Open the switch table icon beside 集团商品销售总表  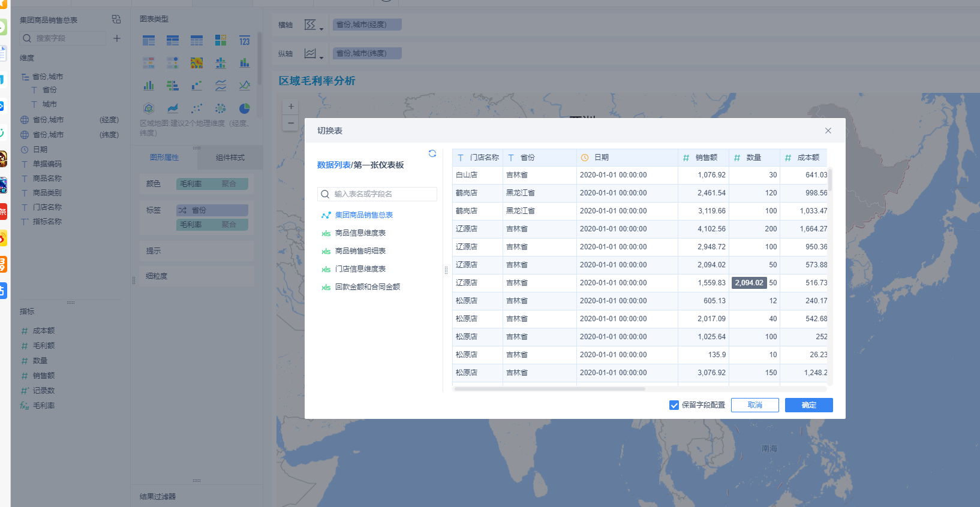(116, 19)
